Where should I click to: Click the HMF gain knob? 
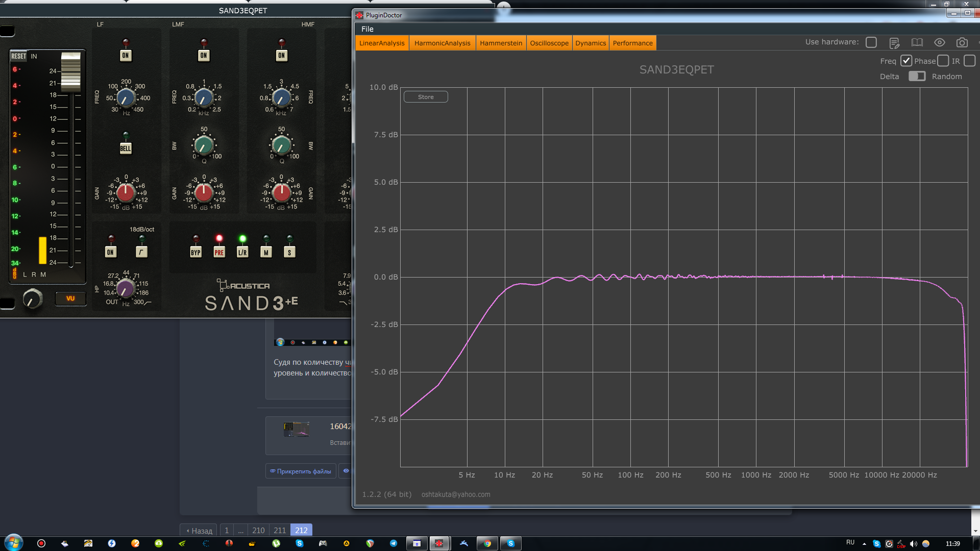[x=281, y=193]
